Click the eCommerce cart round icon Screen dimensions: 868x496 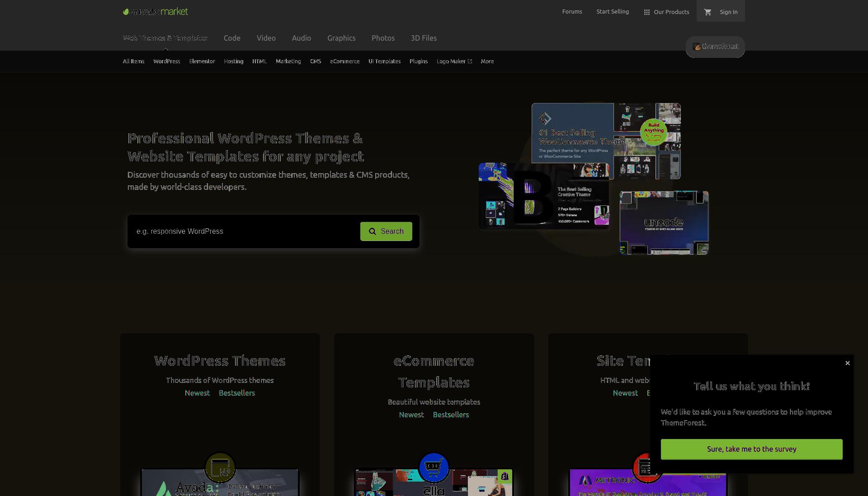pos(434,468)
